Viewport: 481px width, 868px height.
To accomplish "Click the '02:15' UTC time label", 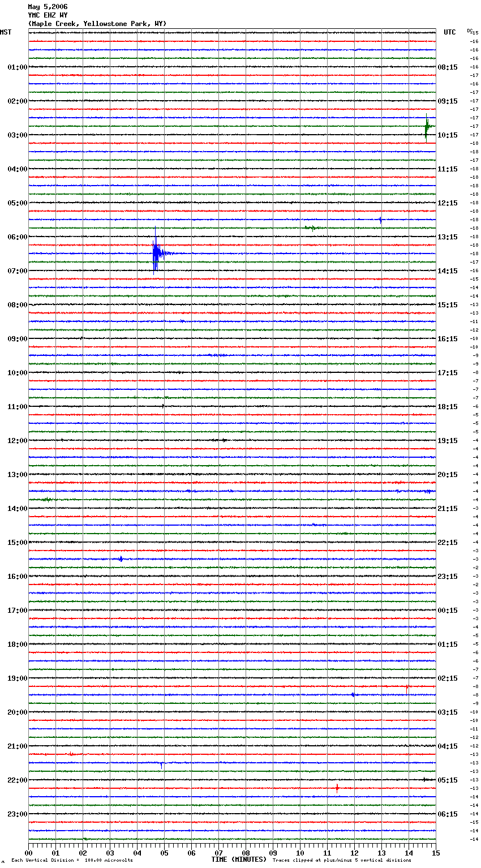I will click(448, 678).
